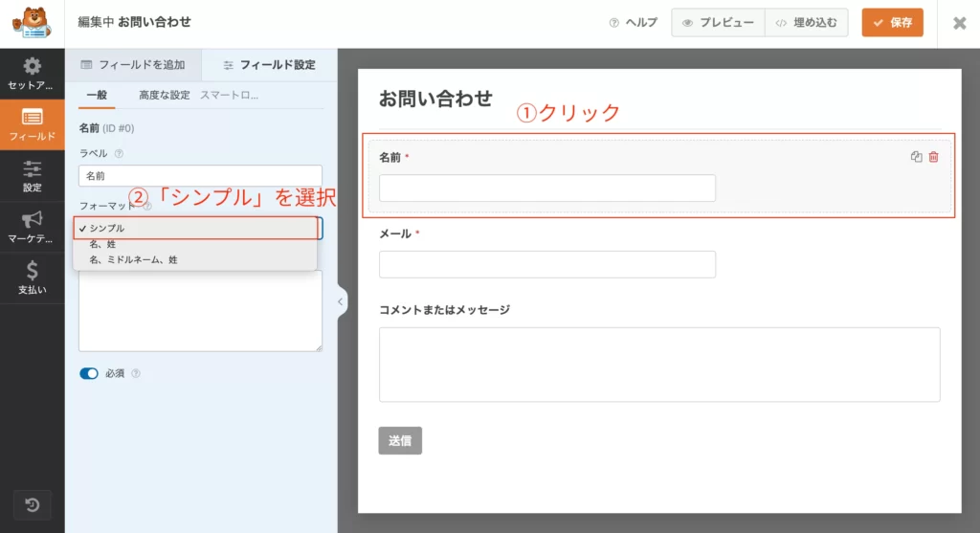
Task: Choose the 名、ミドルネーム、姓 format option
Action: coord(195,260)
